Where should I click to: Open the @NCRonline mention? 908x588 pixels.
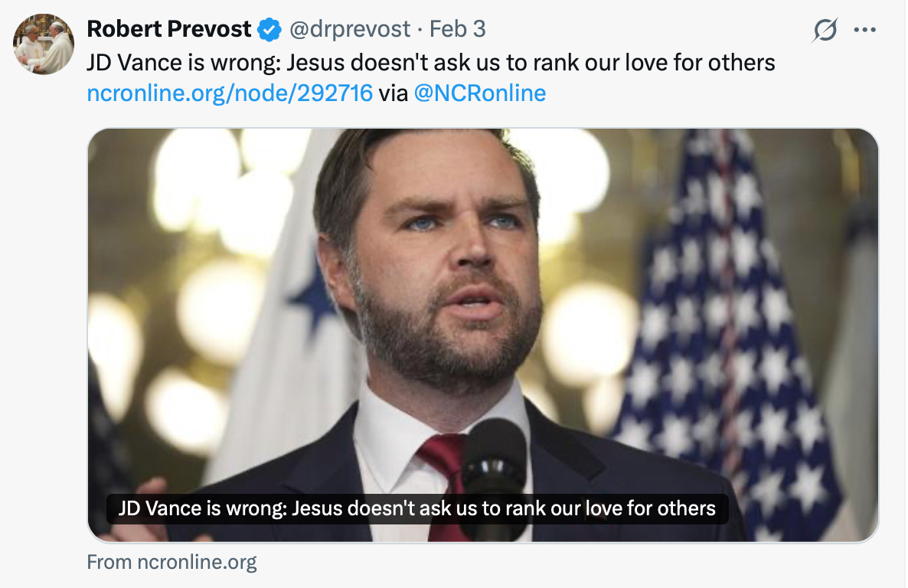click(480, 93)
